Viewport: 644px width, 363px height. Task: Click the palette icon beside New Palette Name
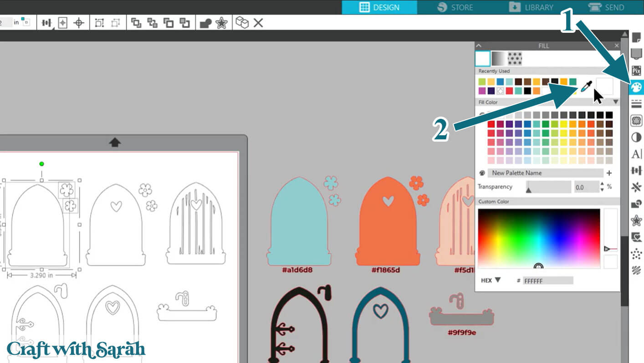tap(482, 173)
